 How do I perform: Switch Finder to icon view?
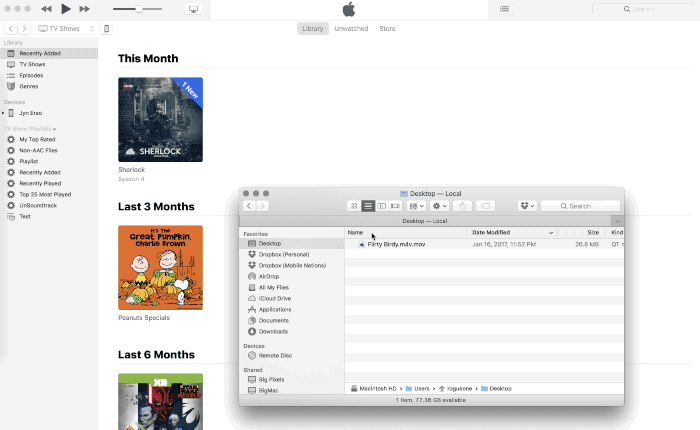click(x=354, y=206)
